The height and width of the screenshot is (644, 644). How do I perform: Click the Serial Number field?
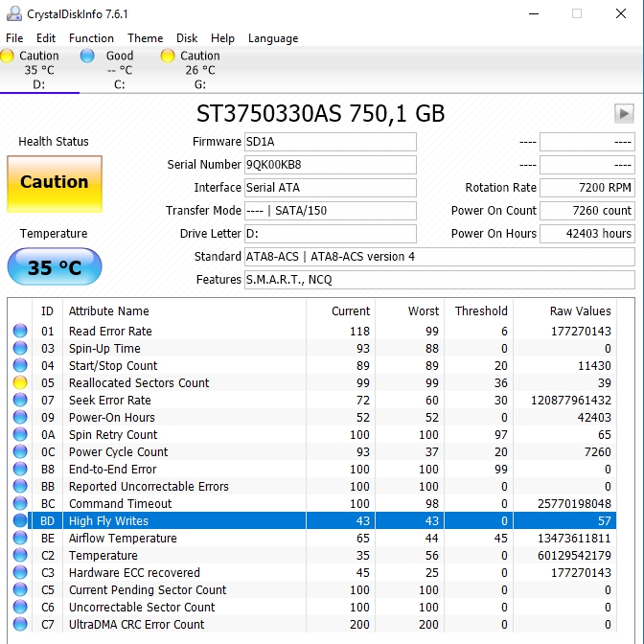(330, 165)
